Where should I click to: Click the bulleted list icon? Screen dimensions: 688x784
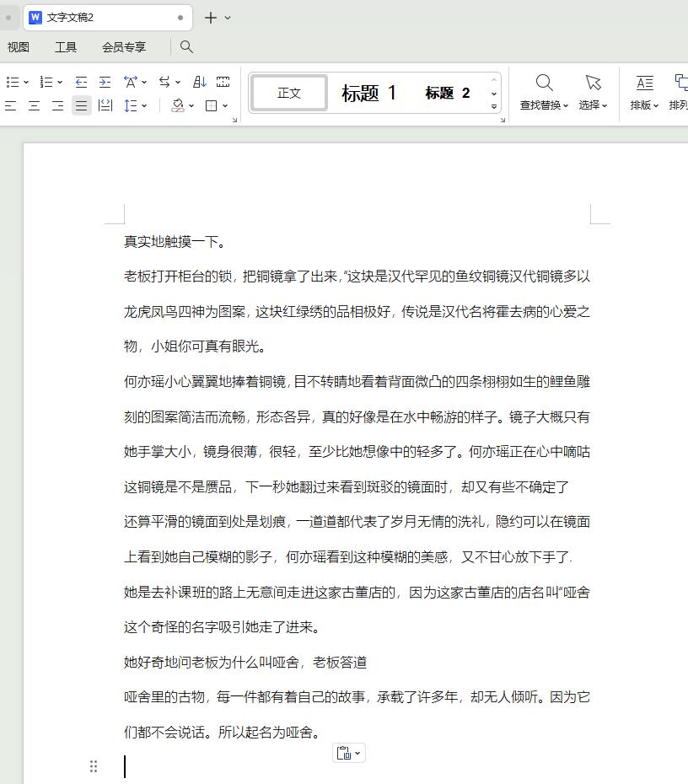[x=13, y=82]
